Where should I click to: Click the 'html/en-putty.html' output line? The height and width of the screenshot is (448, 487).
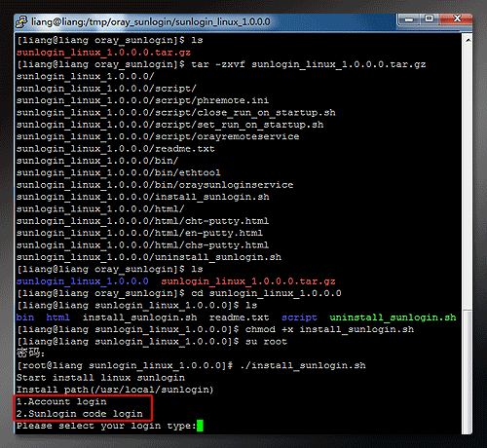point(139,233)
